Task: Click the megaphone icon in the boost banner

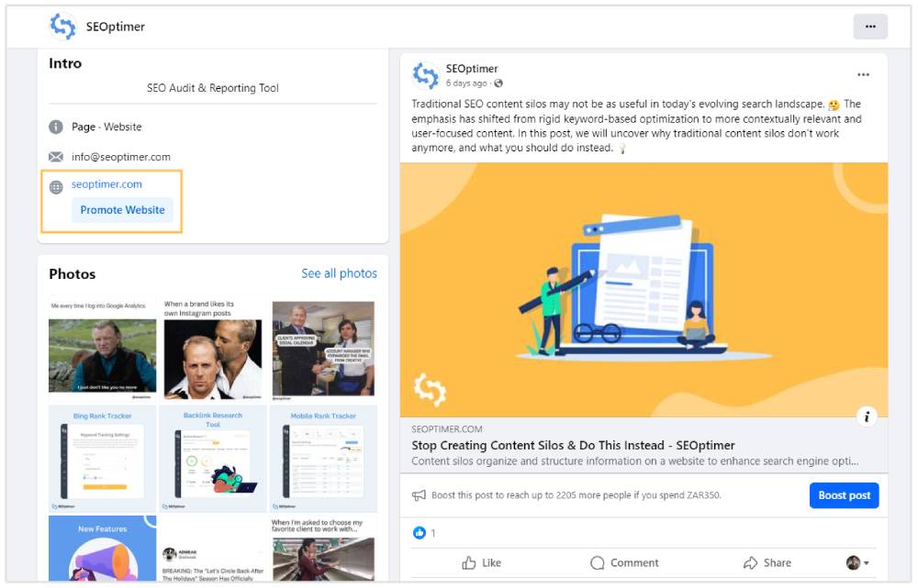Action: tap(421, 496)
